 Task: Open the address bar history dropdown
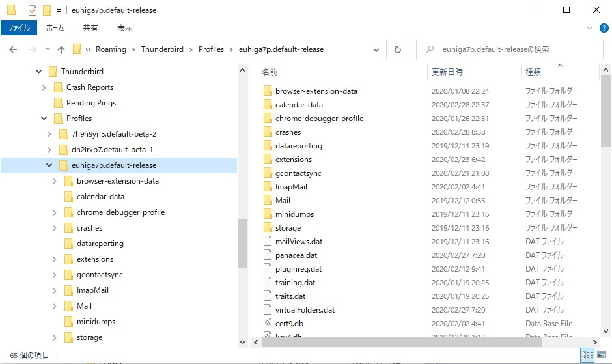pyautogui.click(x=377, y=49)
